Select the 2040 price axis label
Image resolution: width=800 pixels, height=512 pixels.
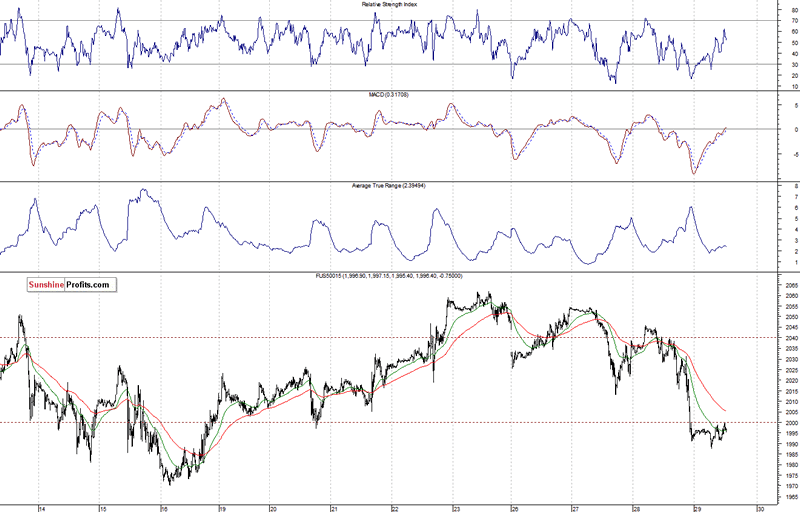click(792, 338)
